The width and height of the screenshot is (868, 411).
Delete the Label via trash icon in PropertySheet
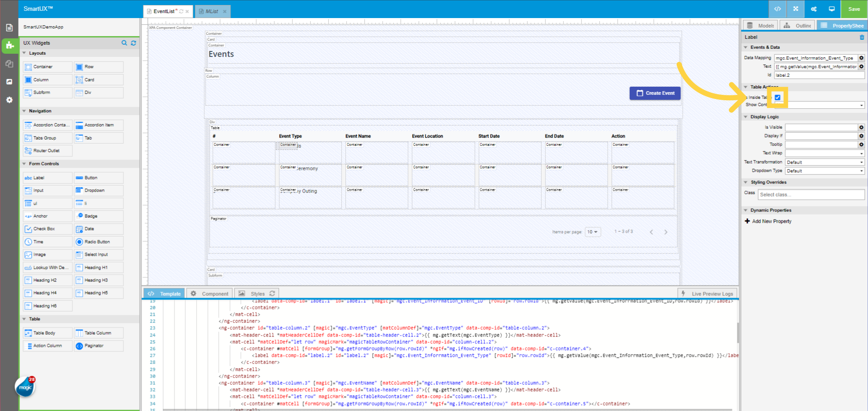pos(863,37)
